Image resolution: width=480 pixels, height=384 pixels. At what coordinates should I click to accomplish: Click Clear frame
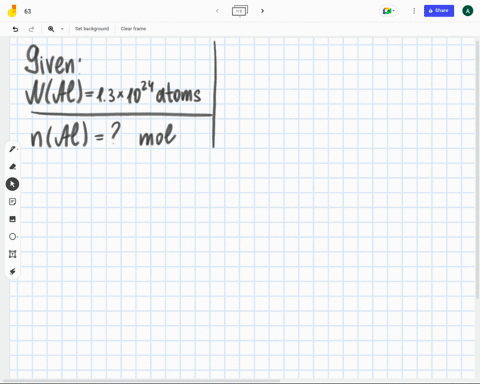[133, 29]
